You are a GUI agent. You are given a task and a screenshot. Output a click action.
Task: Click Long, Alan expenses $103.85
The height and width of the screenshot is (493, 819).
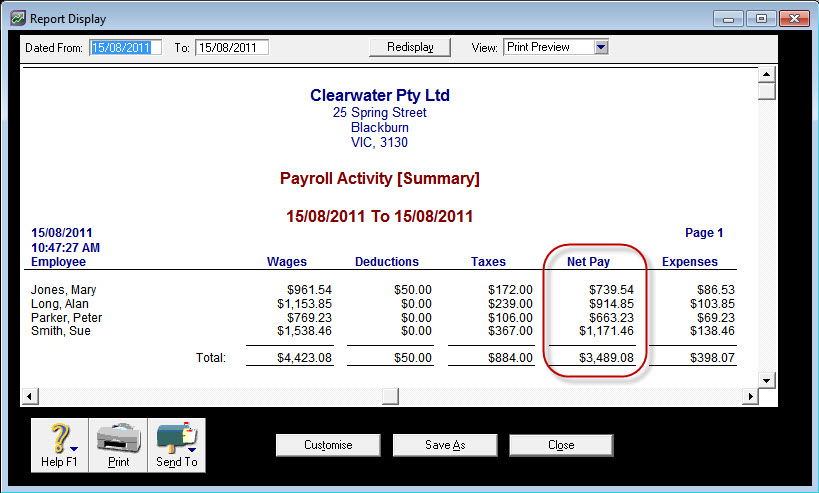tap(712, 304)
